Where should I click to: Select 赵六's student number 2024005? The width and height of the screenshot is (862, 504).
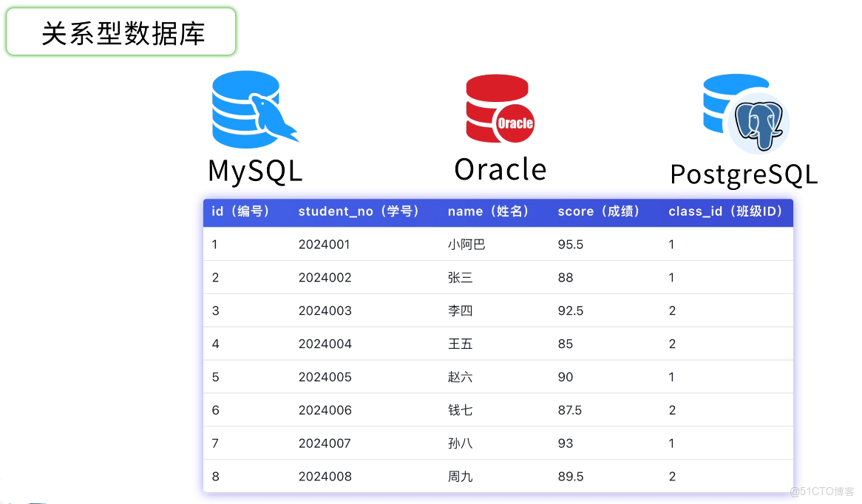coord(325,377)
